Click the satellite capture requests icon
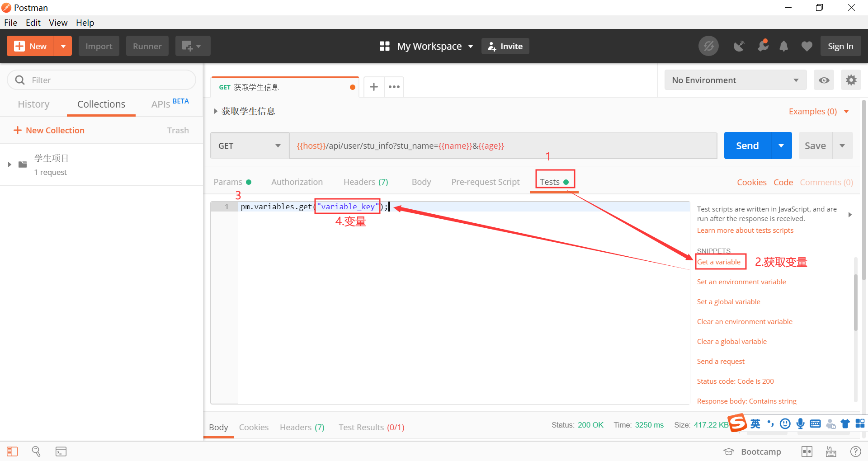This screenshot has width=868, height=461. pyautogui.click(x=739, y=46)
